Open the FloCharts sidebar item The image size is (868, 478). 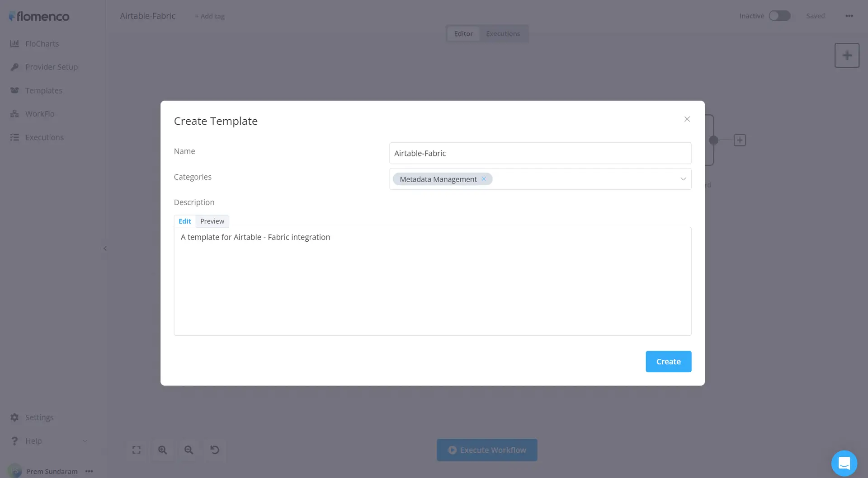click(35, 44)
